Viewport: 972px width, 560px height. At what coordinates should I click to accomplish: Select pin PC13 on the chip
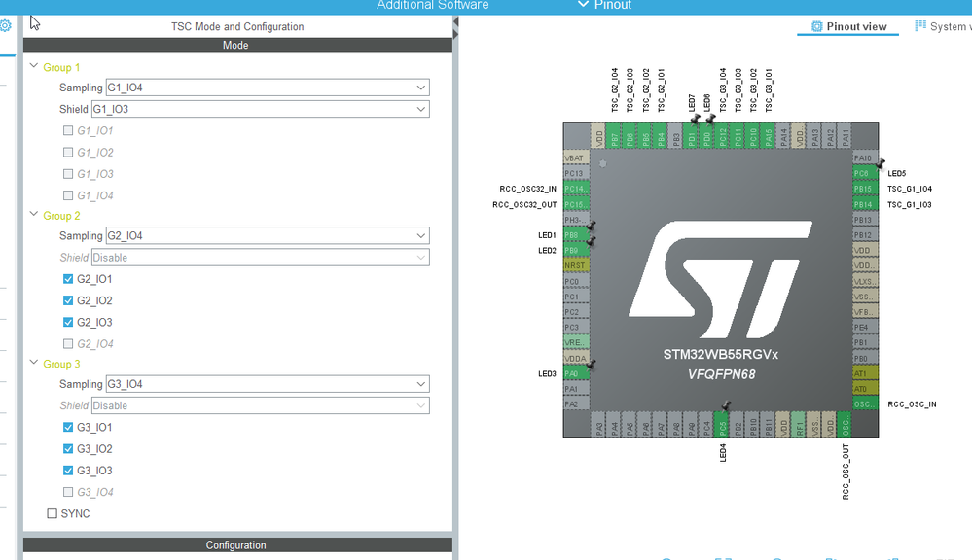tap(577, 173)
